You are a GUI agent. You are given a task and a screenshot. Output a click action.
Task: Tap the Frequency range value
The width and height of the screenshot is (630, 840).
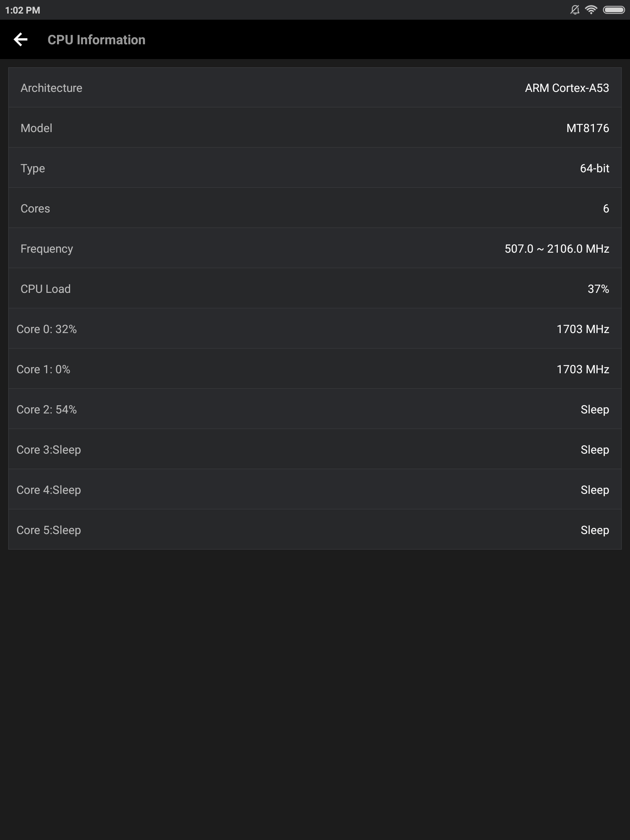click(x=557, y=249)
